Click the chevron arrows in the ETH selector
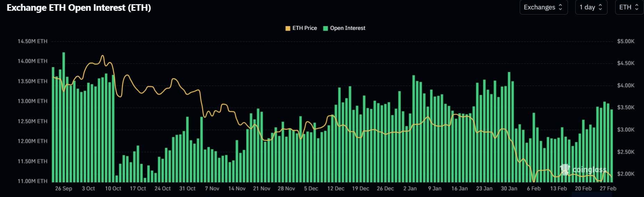This screenshot has height=197, width=644. 637,7
